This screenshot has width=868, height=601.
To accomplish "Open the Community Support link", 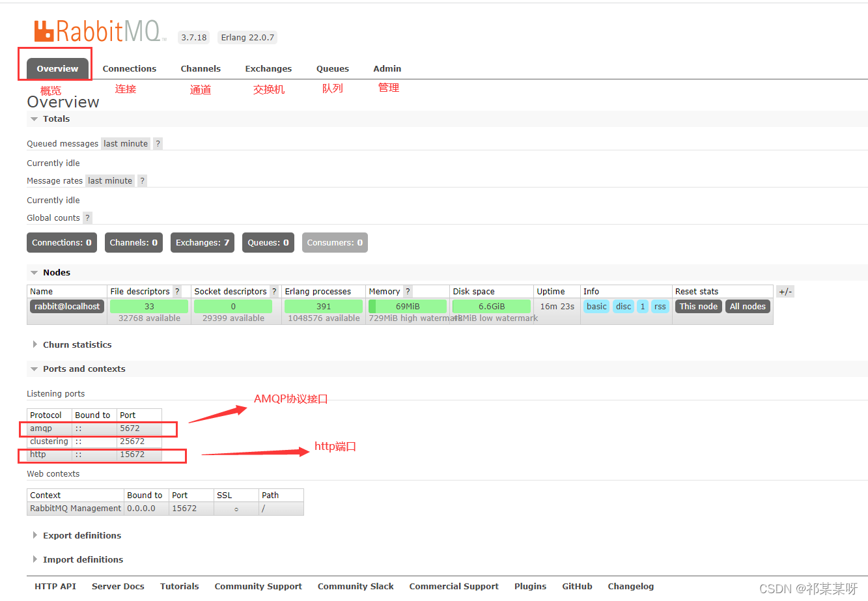I will pos(259,587).
